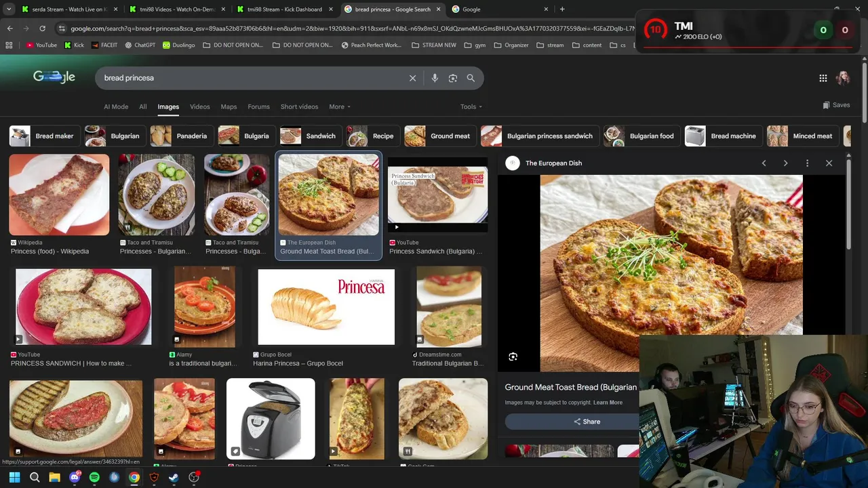This screenshot has height=488, width=868.
Task: Open Spotify from the taskbar
Action: click(x=94, y=477)
